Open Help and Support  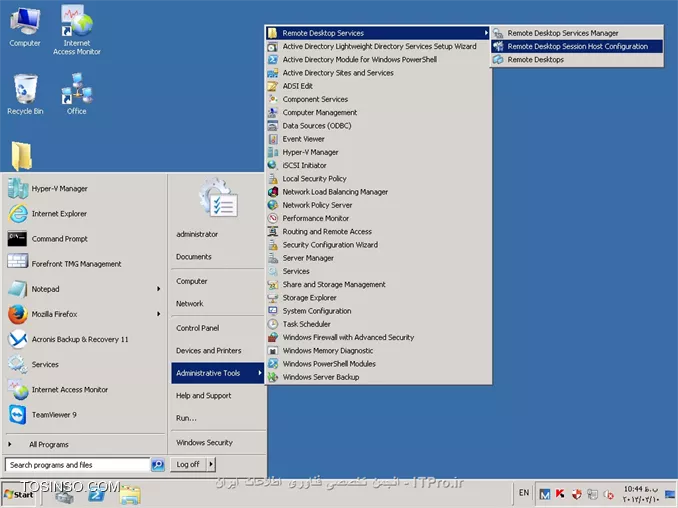(203, 396)
